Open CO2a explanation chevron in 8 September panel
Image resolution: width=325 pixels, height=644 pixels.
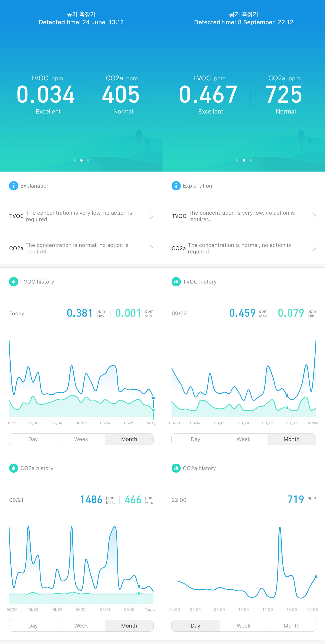pyautogui.click(x=314, y=248)
